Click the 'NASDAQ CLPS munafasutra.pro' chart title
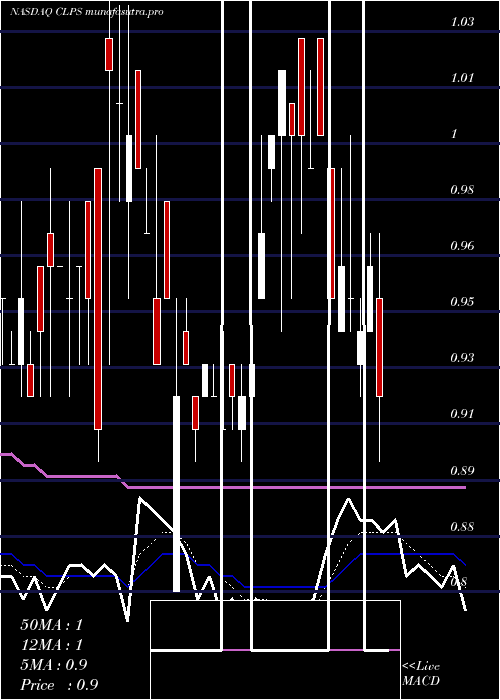This screenshot has height=700, width=500. pos(87,12)
